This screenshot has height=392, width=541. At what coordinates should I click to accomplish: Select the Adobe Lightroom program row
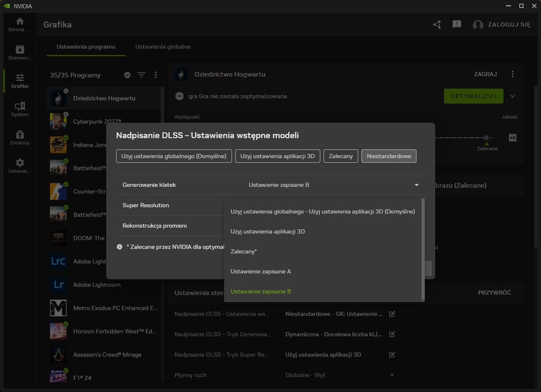104,285
